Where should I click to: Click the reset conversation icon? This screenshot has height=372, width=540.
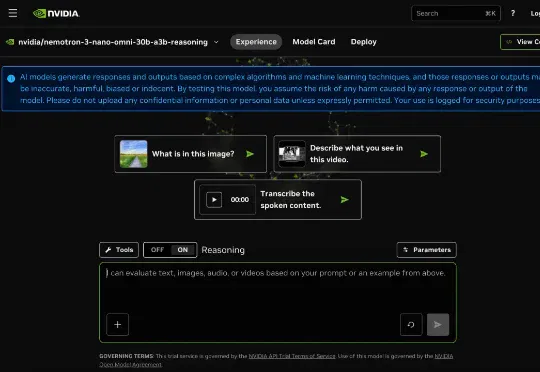pyautogui.click(x=411, y=324)
